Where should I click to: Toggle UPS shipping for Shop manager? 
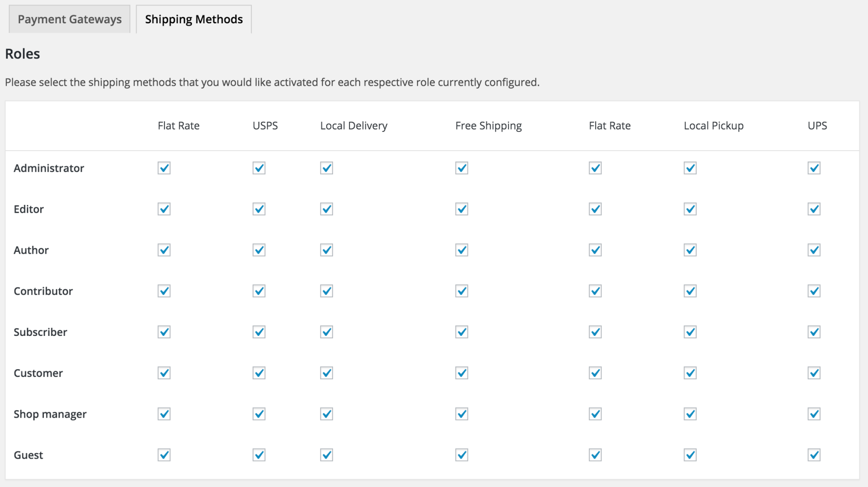(813, 414)
